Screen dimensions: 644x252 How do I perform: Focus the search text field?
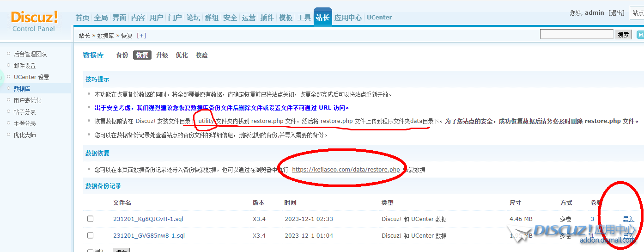pyautogui.click(x=576, y=34)
